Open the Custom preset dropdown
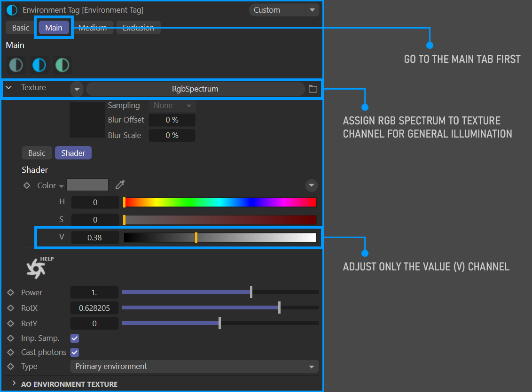The width and height of the screenshot is (532, 392). point(283,10)
